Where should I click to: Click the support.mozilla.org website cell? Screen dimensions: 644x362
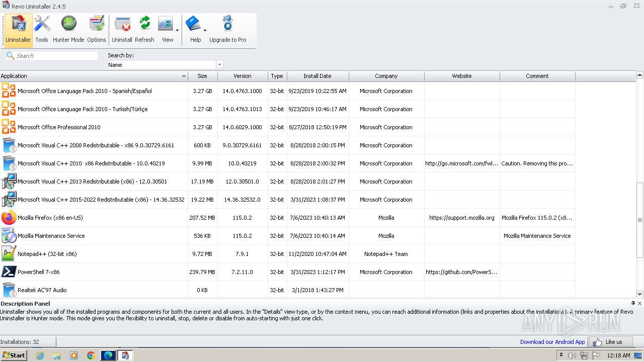[462, 218]
